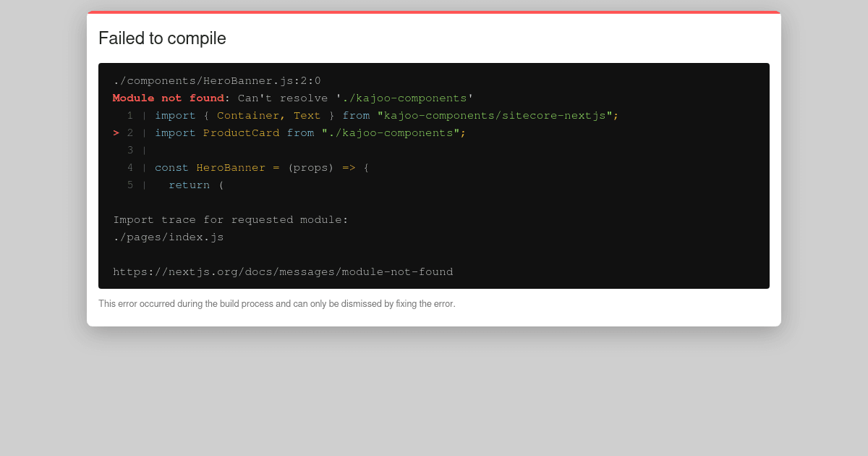Image resolution: width=868 pixels, height=456 pixels.
Task: Select the kajoo-components/sitecore-nextjs import path
Action: 497,115
